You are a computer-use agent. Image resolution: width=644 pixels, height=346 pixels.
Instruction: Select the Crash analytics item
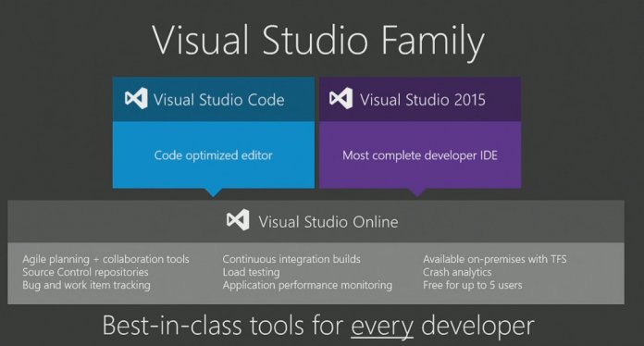coord(457,272)
